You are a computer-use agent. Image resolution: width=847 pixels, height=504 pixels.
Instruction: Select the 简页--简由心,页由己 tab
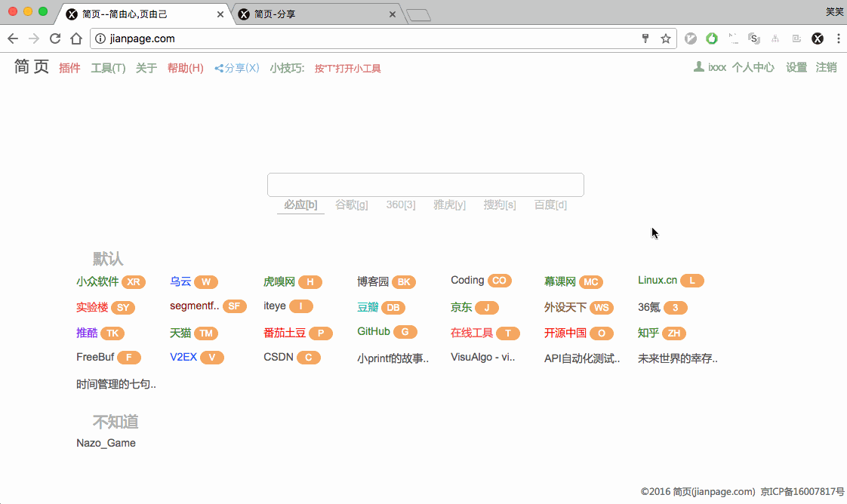[x=143, y=14]
